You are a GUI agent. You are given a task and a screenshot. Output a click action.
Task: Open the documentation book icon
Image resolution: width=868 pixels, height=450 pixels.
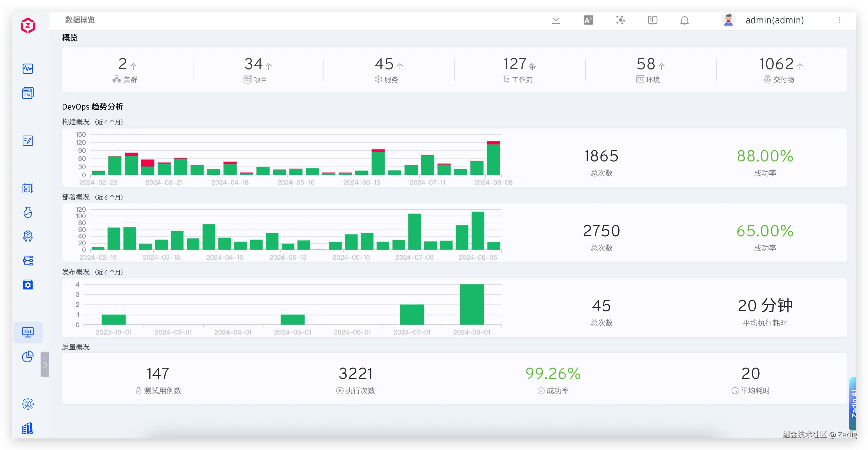(652, 20)
